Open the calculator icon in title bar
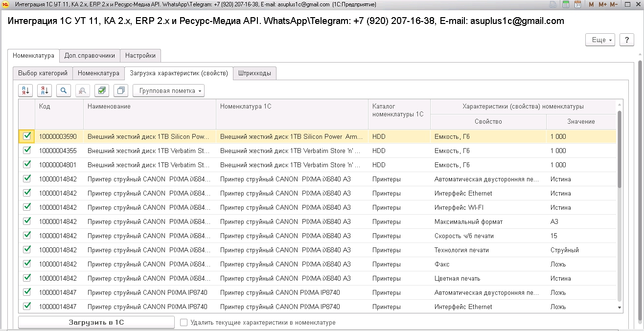 click(566, 4)
